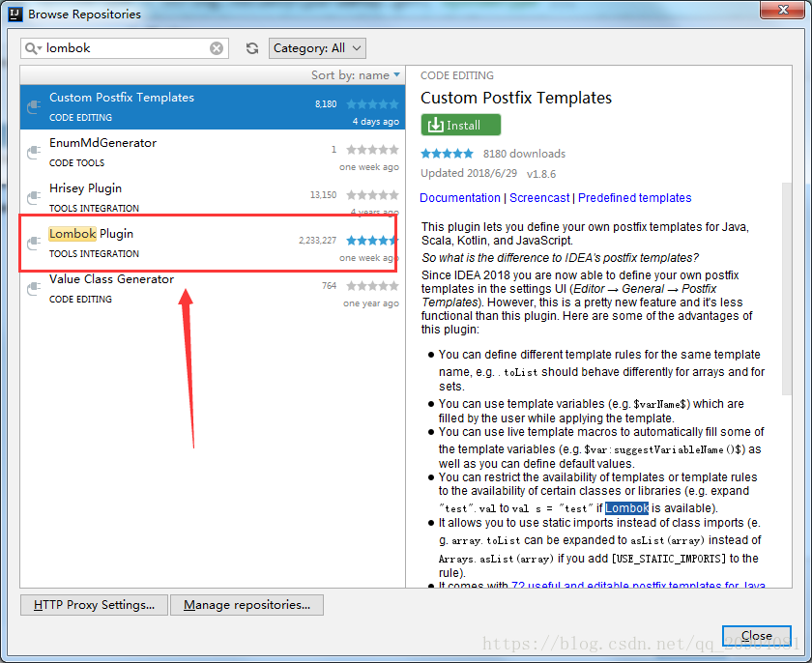Install the Custom Postfix Templates plugin
Screen dimensions: 812x663
pos(461,125)
